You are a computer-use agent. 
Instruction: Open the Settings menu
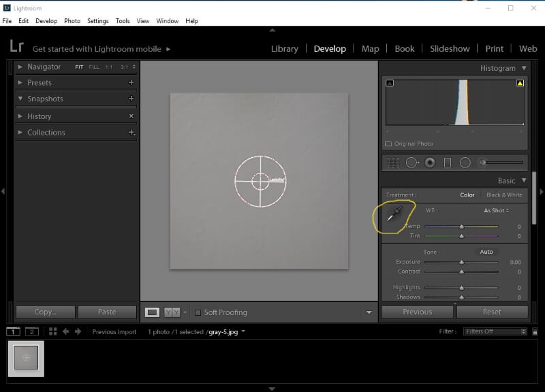[97, 21]
